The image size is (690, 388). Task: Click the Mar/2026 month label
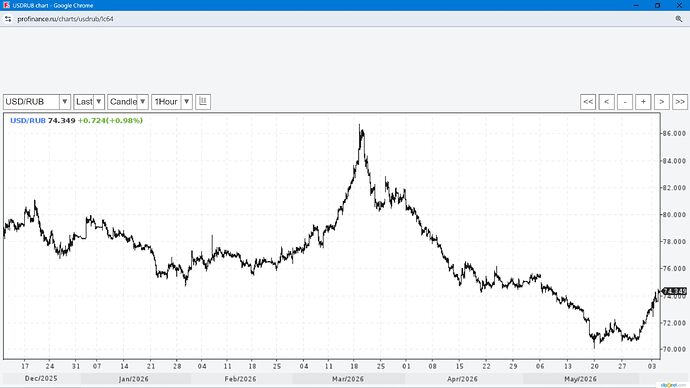(348, 379)
